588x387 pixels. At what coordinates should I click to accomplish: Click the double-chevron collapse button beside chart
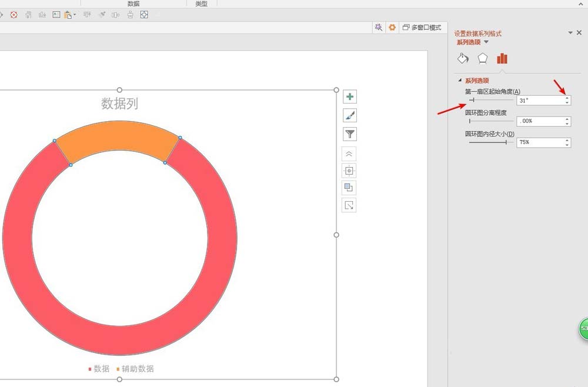[349, 154]
